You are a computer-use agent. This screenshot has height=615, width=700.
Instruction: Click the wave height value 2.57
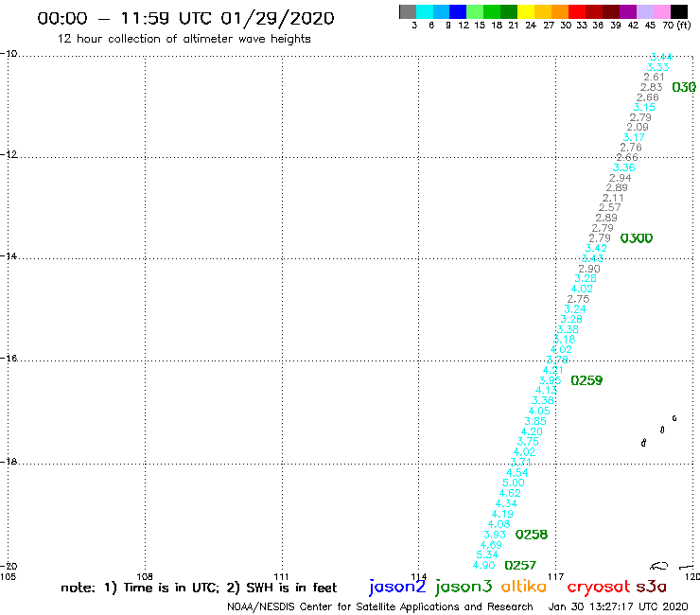point(610,207)
